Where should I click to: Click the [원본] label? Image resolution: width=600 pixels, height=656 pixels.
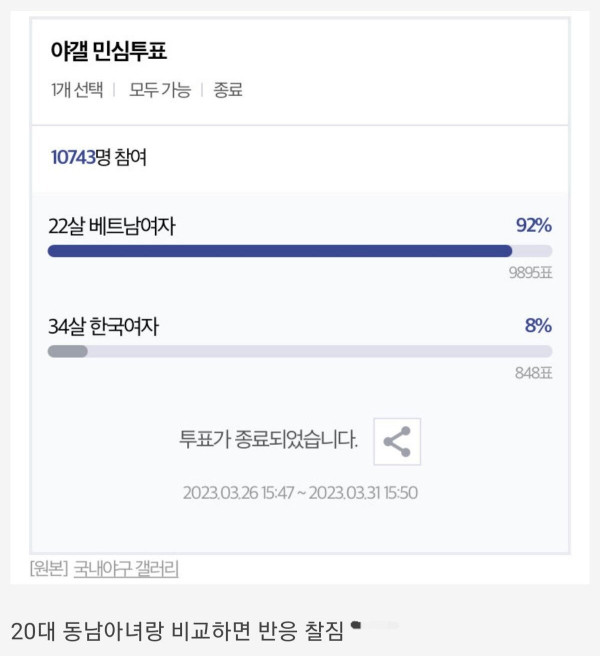click(48, 569)
